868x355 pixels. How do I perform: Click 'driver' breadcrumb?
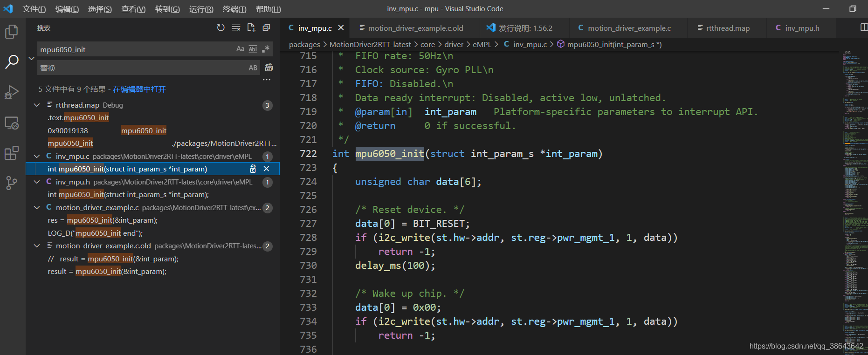point(454,44)
